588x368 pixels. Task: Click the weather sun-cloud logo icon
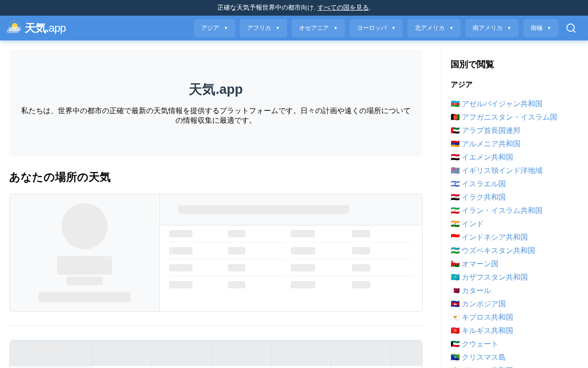coord(14,27)
